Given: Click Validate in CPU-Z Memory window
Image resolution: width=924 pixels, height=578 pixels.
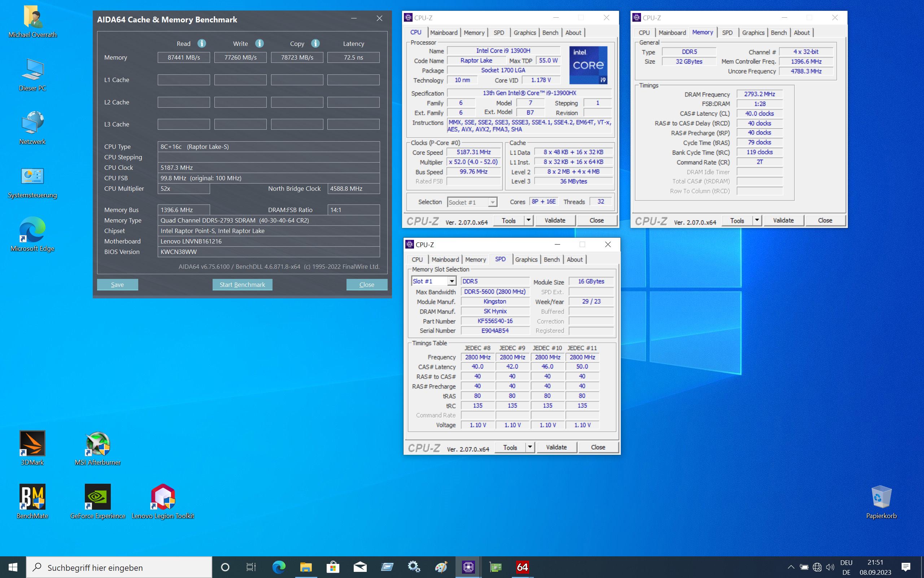Looking at the screenshot, I should point(783,221).
